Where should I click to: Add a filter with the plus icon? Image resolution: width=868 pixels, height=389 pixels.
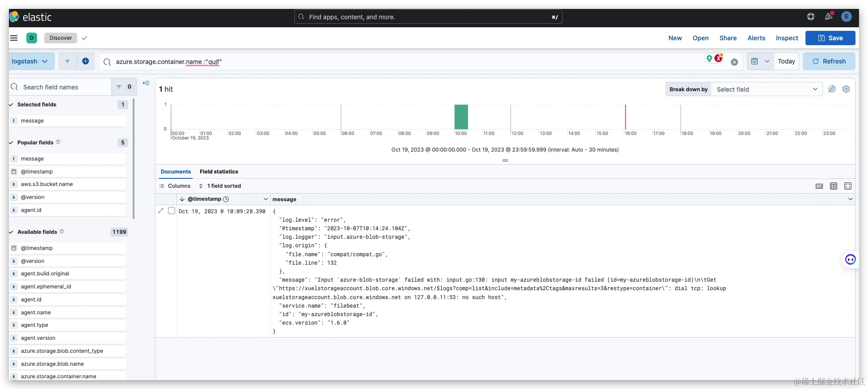[85, 61]
